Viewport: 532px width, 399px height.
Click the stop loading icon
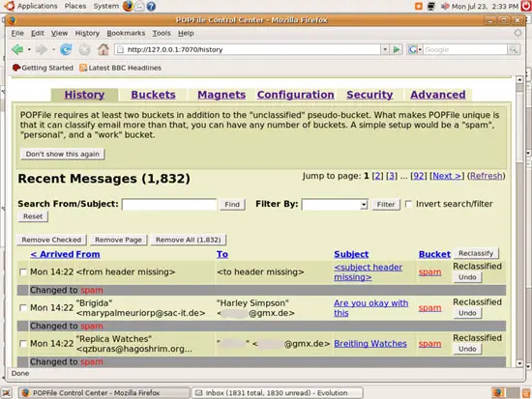(x=84, y=50)
